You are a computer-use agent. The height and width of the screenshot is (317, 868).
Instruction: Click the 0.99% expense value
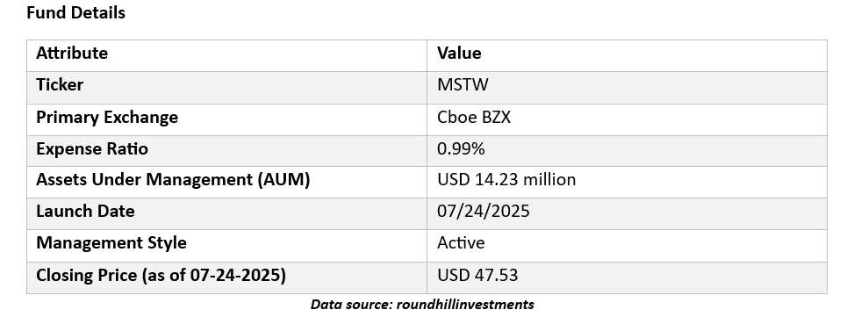[461, 148]
